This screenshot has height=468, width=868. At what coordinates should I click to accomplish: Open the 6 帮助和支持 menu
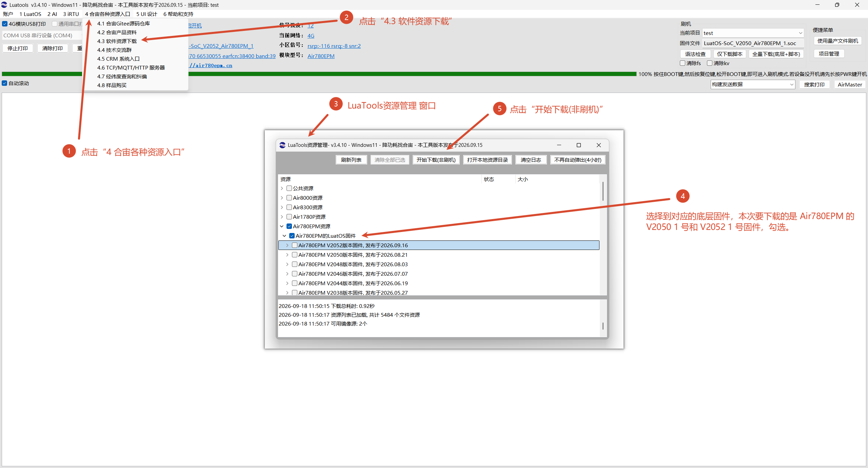tap(178, 14)
